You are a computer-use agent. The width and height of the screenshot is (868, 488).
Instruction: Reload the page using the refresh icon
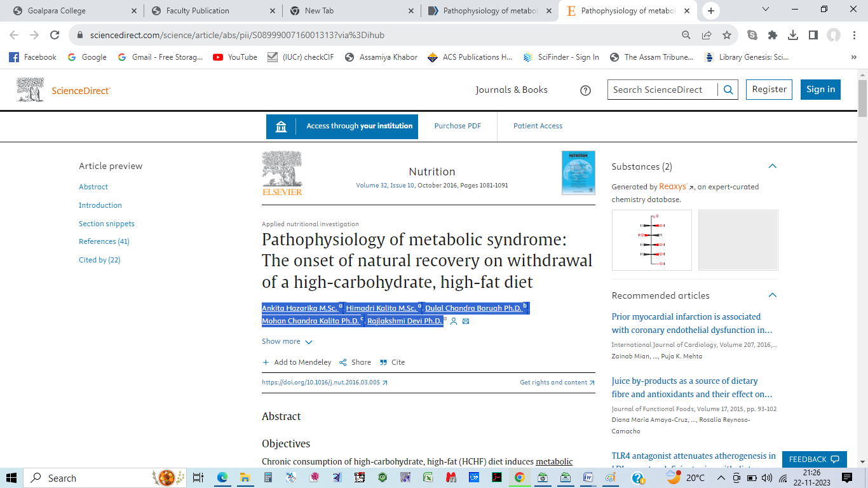pyautogui.click(x=55, y=36)
